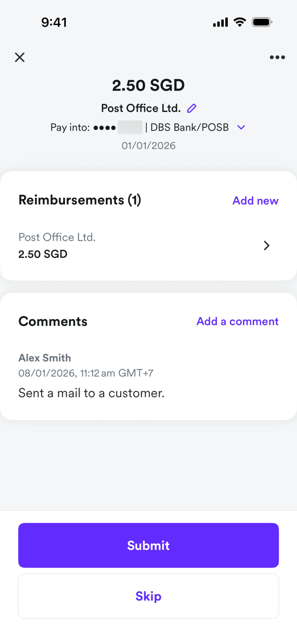Open Post Office Ltd. reimbursement chevron

pyautogui.click(x=267, y=246)
